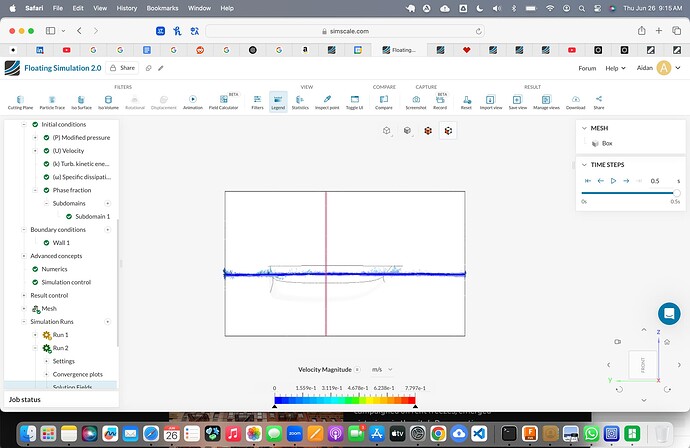Open the Statistics tool
Viewport: 690px width, 448px height.
tap(300, 103)
